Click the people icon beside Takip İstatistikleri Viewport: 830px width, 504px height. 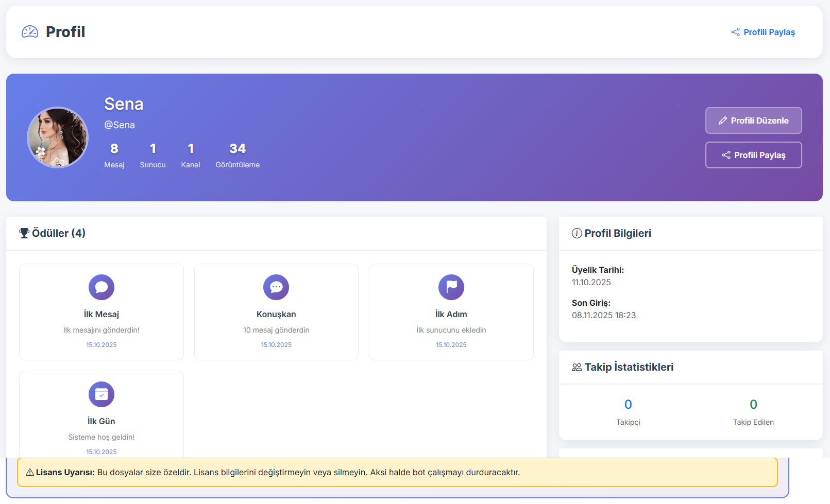[577, 367]
